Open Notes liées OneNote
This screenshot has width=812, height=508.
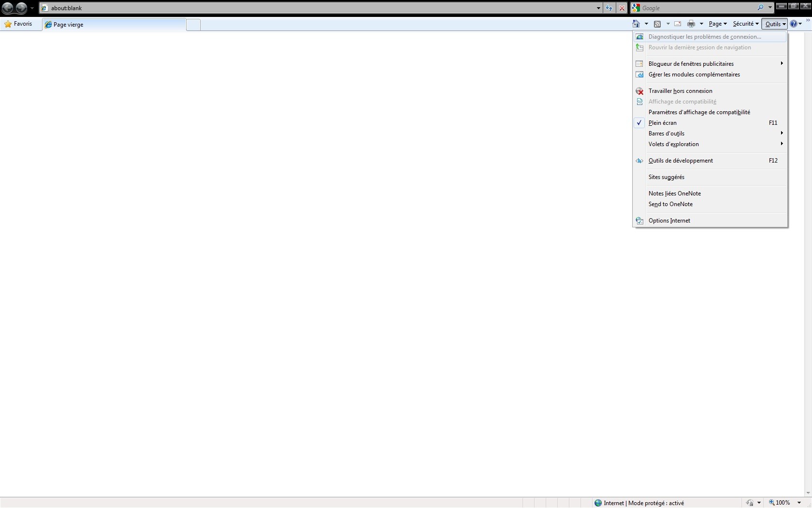coord(710,194)
